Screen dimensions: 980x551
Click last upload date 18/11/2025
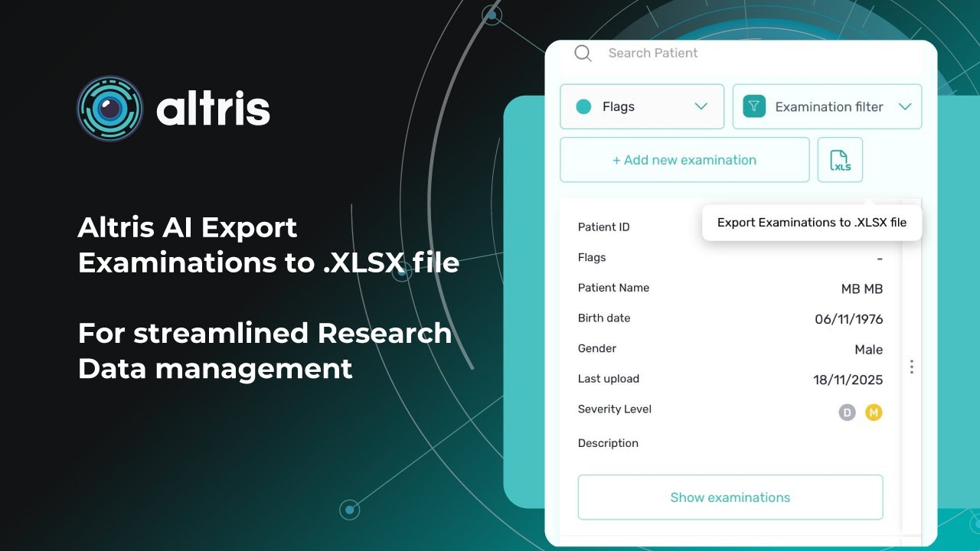point(848,380)
